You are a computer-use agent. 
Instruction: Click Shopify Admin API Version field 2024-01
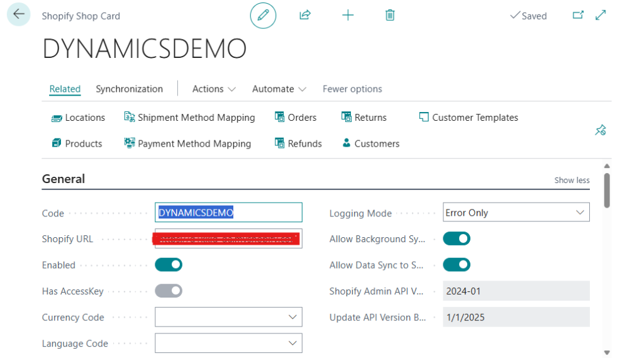tap(516, 291)
